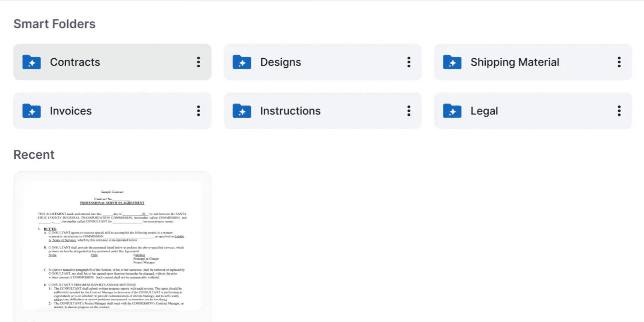Screen dimensions: 644x322
Task: Open the three-dot menu for Legal
Action: 619,111
